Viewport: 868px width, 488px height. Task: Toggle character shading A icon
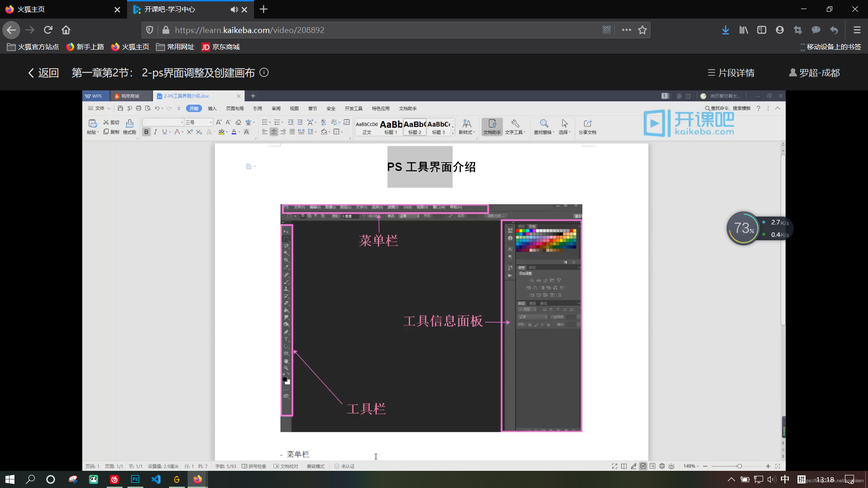click(x=246, y=132)
